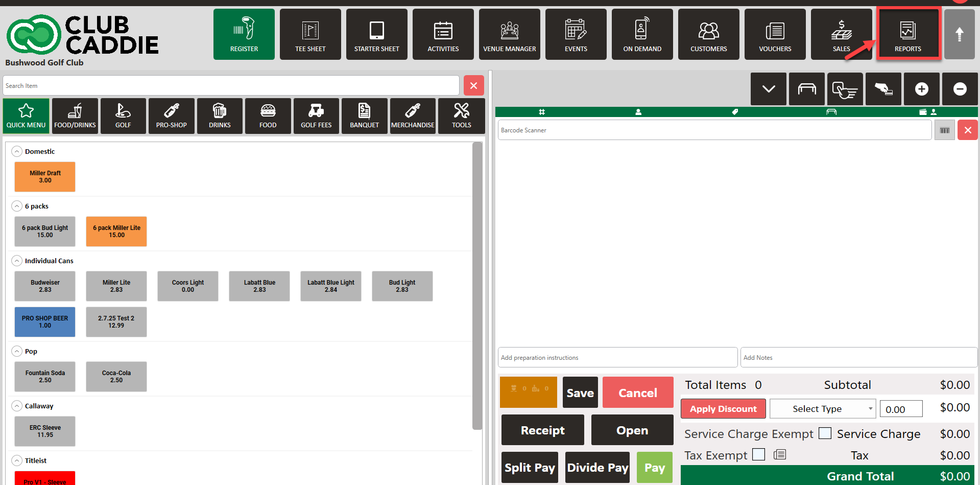Viewport: 980px width, 485px height.
Task: Open the Golf Fees category
Action: [x=316, y=116]
